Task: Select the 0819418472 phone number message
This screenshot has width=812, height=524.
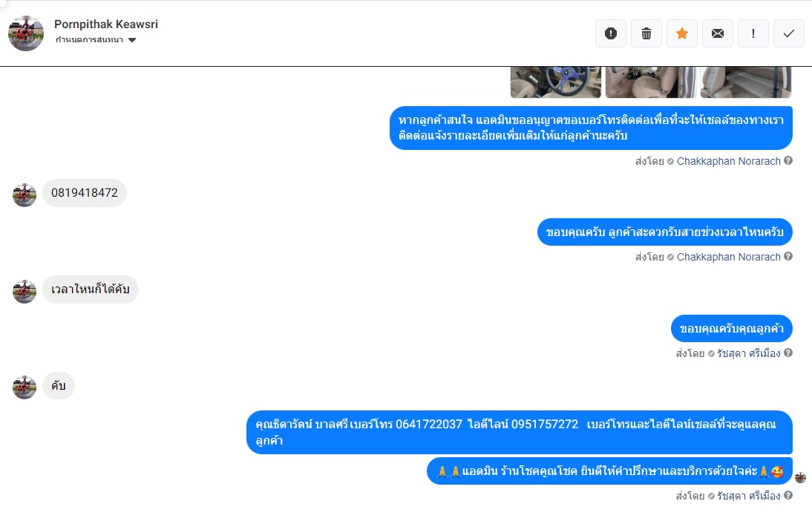Action: [x=85, y=193]
